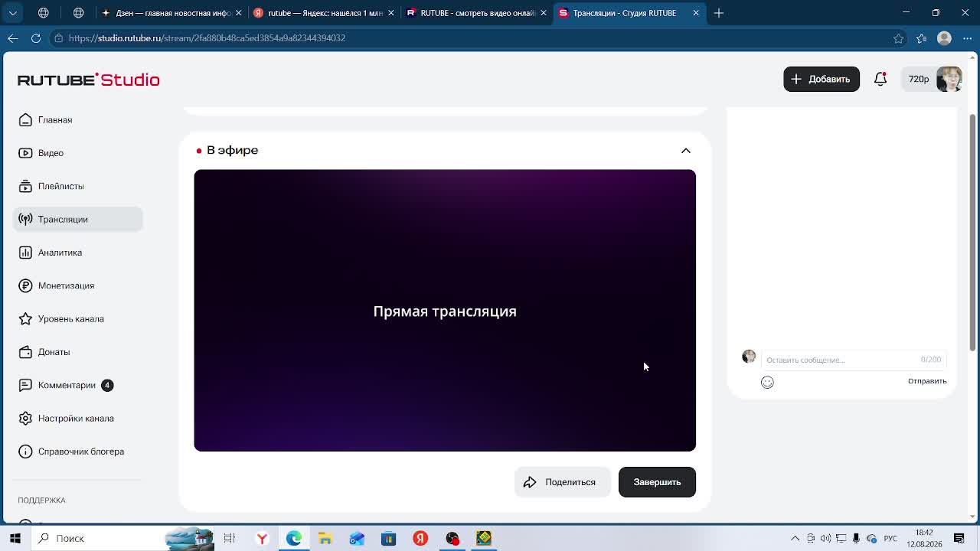Image resolution: width=980 pixels, height=551 pixels.
Task: Click the Донаты gift icon
Action: click(x=25, y=352)
